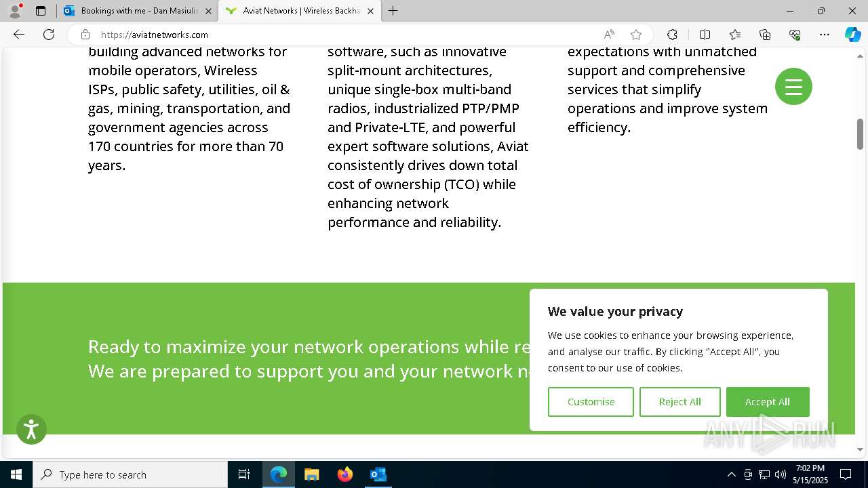Close the Aviat Networks tab

point(370,11)
